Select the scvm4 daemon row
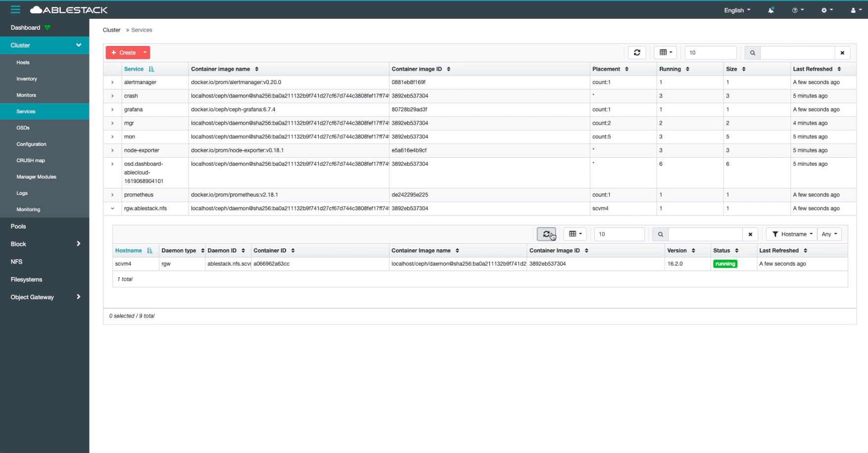 click(x=480, y=264)
